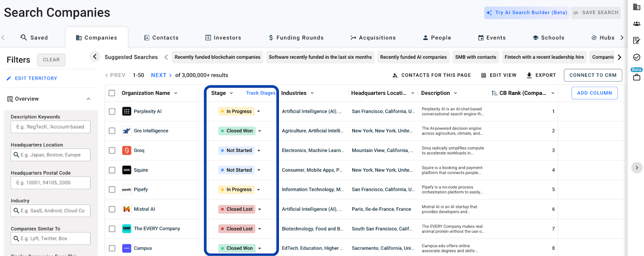This screenshot has height=256, width=644.
Task: Click Connect to CRM button
Action: point(593,75)
